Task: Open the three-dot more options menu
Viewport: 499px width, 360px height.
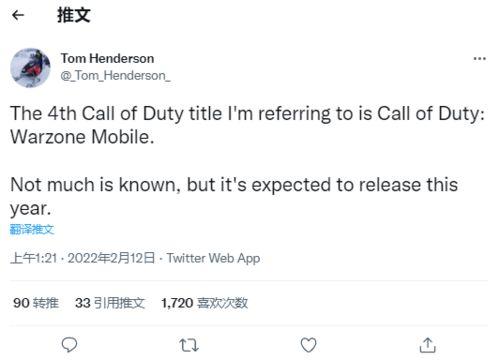Action: click(479, 59)
